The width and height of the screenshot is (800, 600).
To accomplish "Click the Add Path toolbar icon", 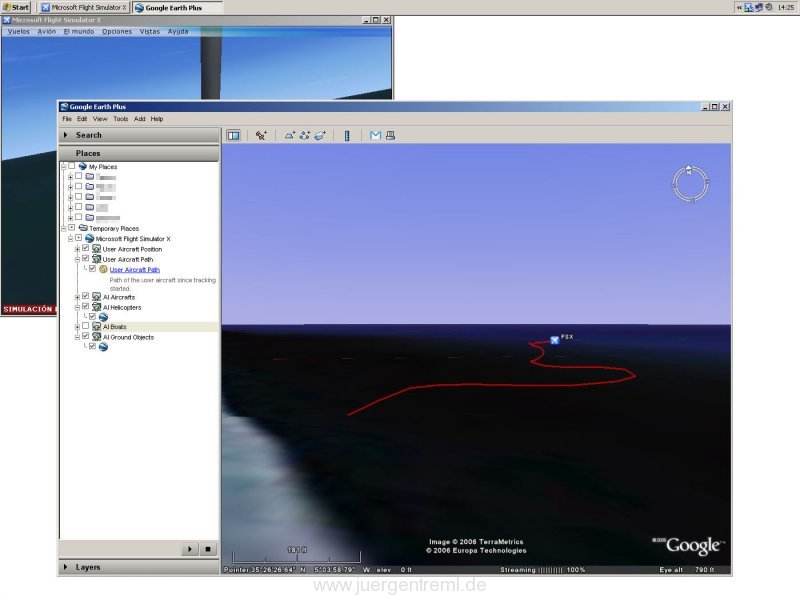I will click(305, 136).
